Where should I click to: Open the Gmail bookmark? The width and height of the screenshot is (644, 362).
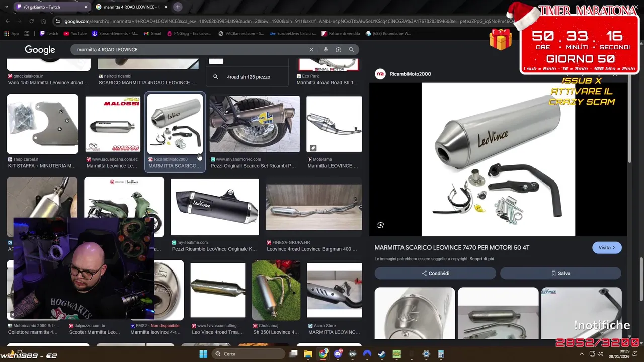pos(152,34)
